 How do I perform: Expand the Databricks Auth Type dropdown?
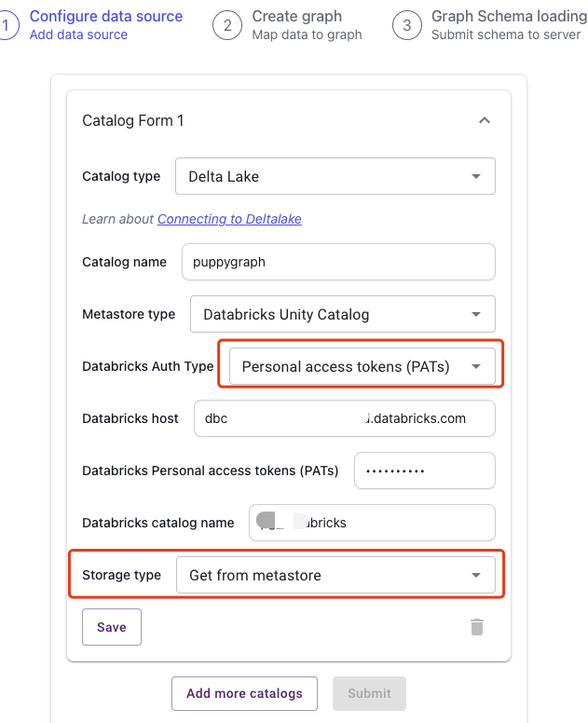tap(362, 366)
